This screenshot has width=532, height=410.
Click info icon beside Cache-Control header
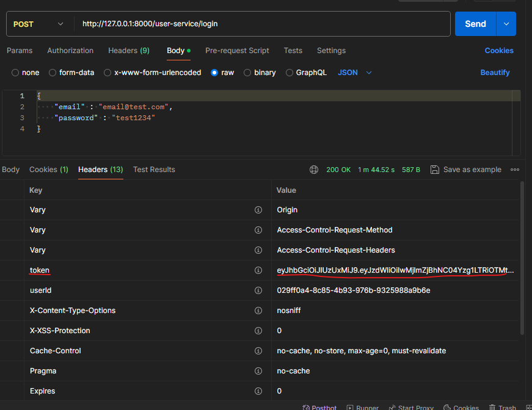tap(258, 351)
